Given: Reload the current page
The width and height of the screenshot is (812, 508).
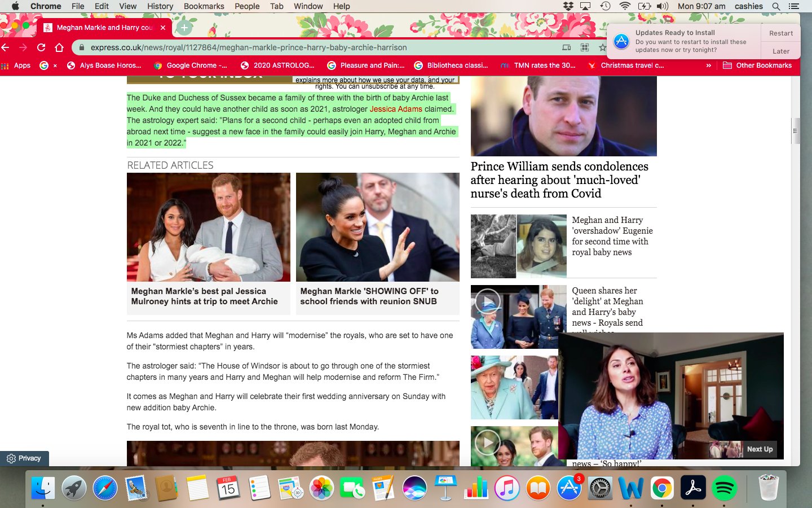Looking at the screenshot, I should (x=41, y=47).
